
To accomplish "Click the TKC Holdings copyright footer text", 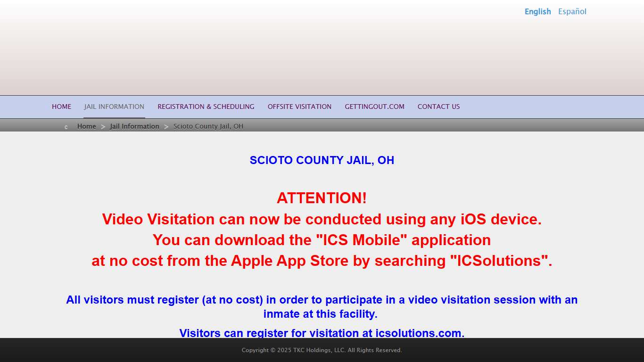I will coord(322,350).
